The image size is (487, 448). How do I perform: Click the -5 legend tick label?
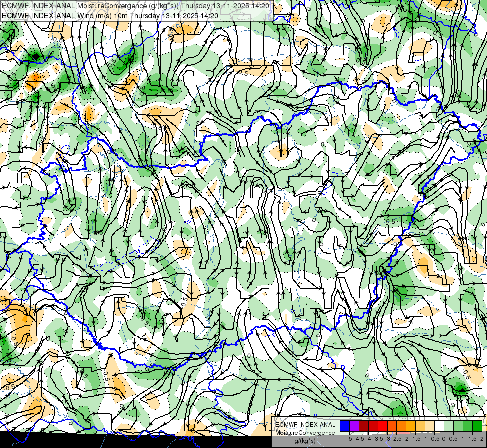[x=349, y=439]
